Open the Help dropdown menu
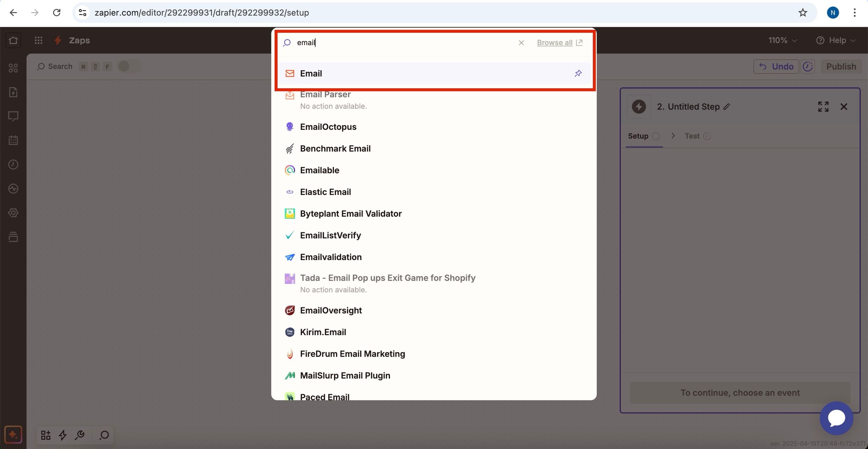The width and height of the screenshot is (868, 449). (836, 40)
